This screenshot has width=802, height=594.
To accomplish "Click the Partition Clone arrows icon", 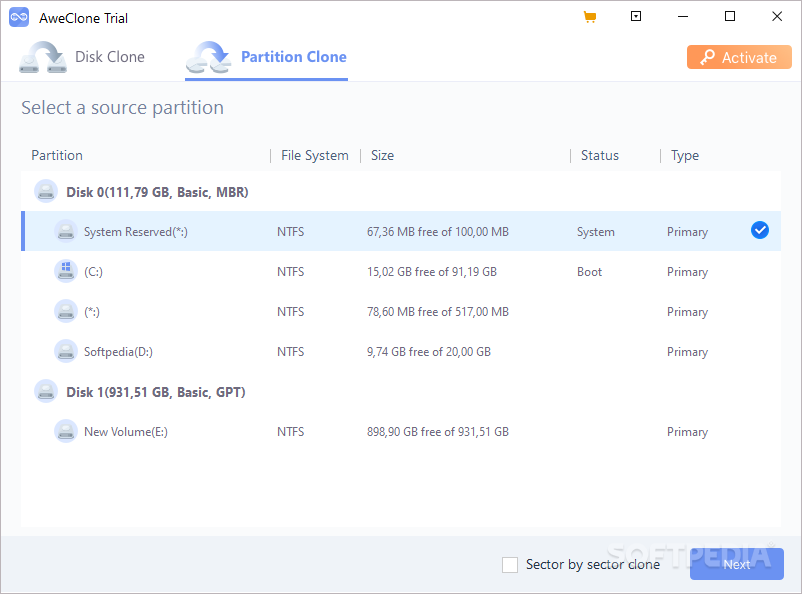I will [x=208, y=58].
